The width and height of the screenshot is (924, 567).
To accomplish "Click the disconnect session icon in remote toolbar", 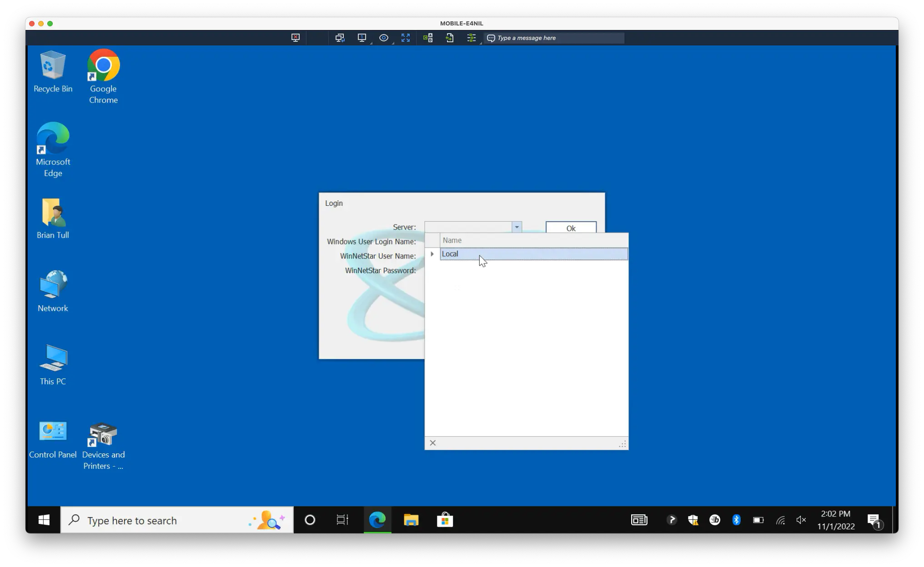I will pos(296,38).
